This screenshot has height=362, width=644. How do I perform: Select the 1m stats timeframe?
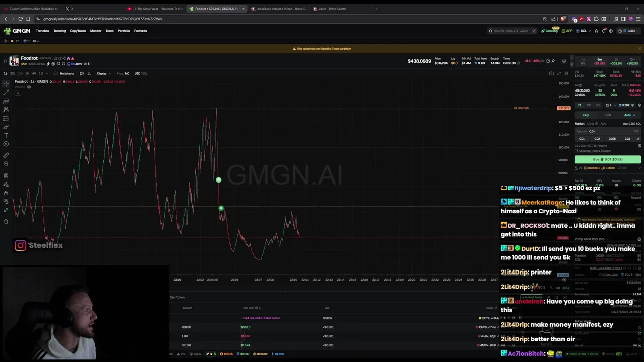click(583, 61)
